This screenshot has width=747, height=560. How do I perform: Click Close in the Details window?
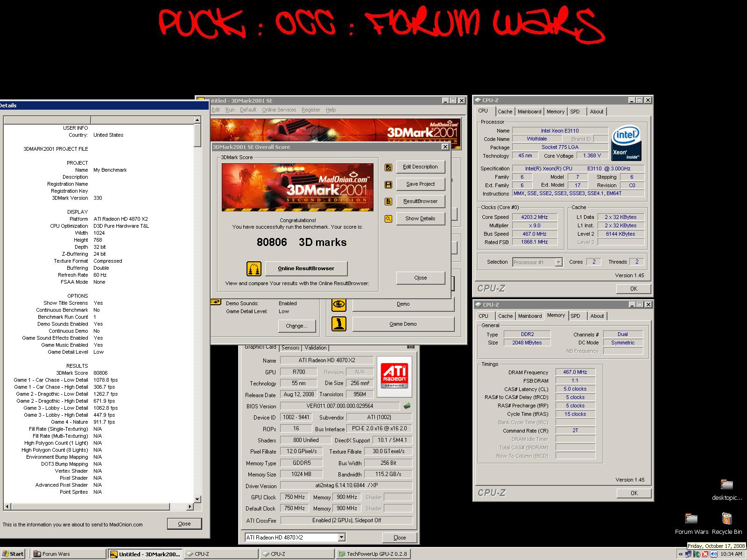184,524
